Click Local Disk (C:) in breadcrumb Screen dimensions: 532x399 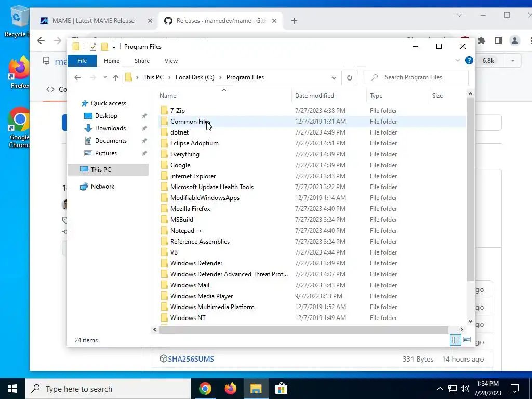click(x=195, y=77)
